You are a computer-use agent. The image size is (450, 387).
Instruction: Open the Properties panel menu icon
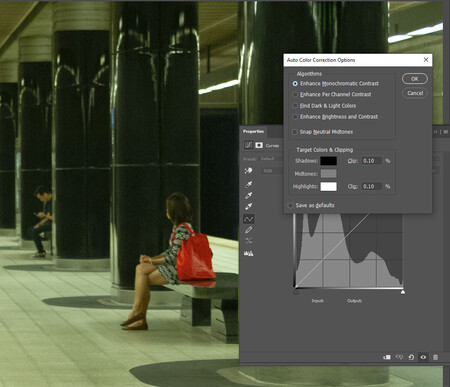(x=446, y=132)
